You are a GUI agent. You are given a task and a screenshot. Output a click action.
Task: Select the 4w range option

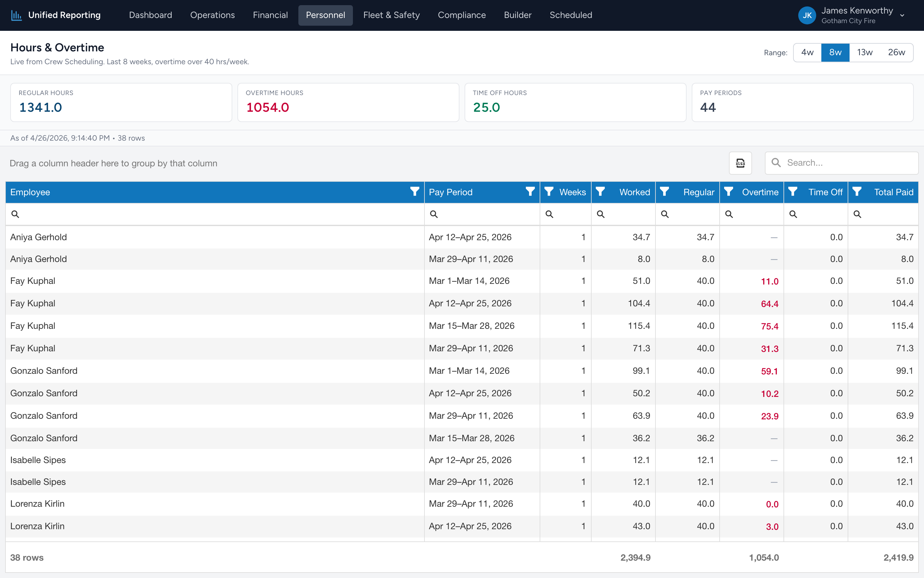pos(807,52)
